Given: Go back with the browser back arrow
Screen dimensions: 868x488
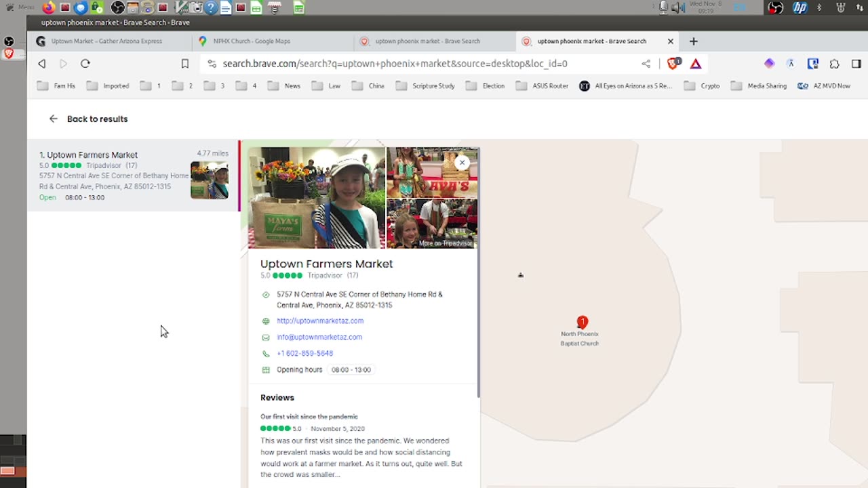Looking at the screenshot, I should [42, 64].
